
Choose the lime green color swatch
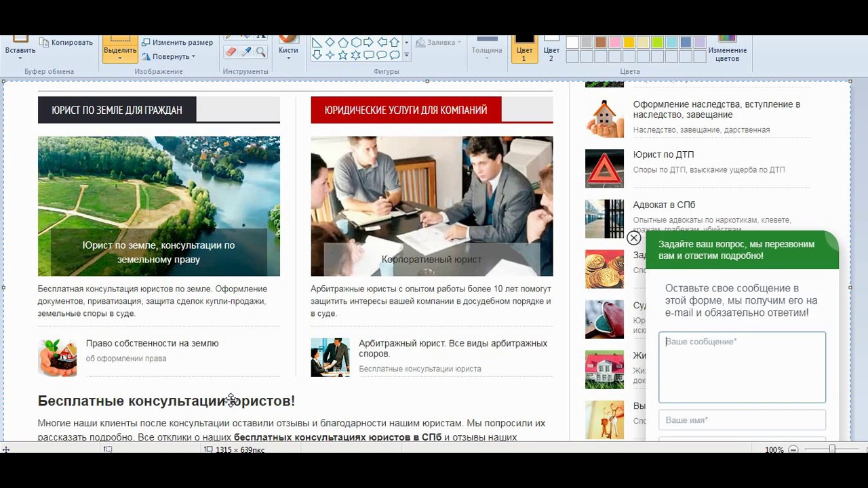click(x=657, y=43)
